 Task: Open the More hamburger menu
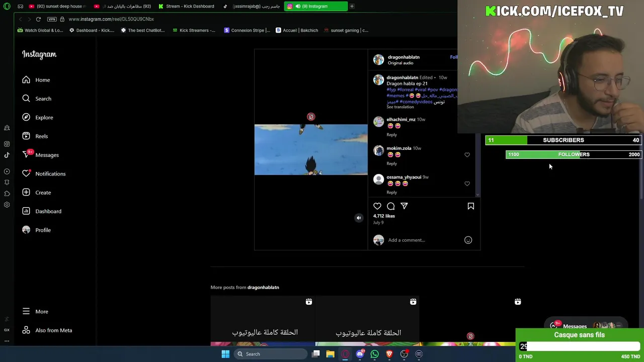(35, 312)
